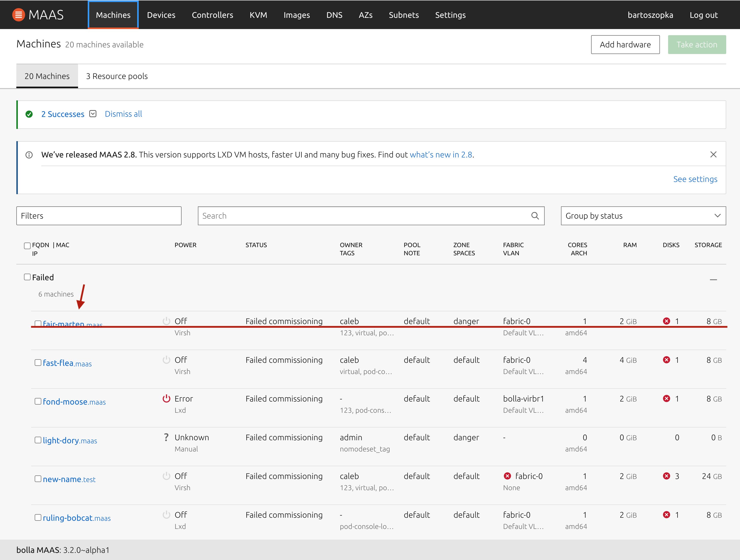Click the Unknown power question-mark icon for light-dory

click(166, 437)
